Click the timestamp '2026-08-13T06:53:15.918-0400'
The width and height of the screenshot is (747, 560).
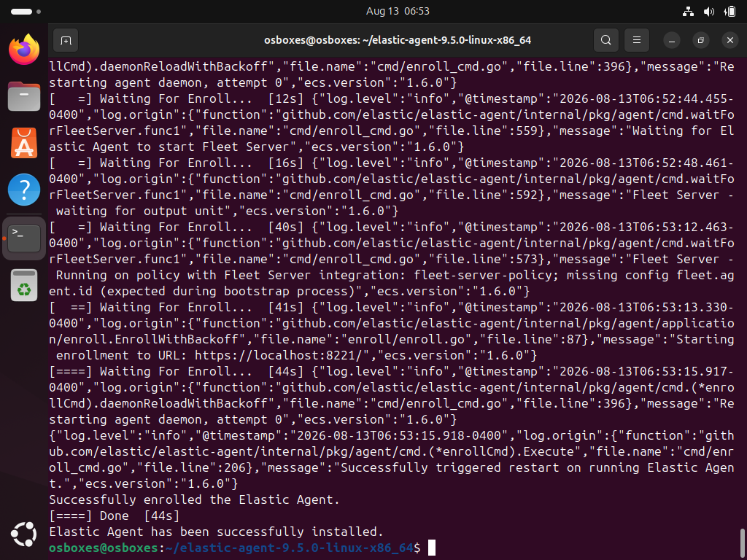[x=399, y=435]
